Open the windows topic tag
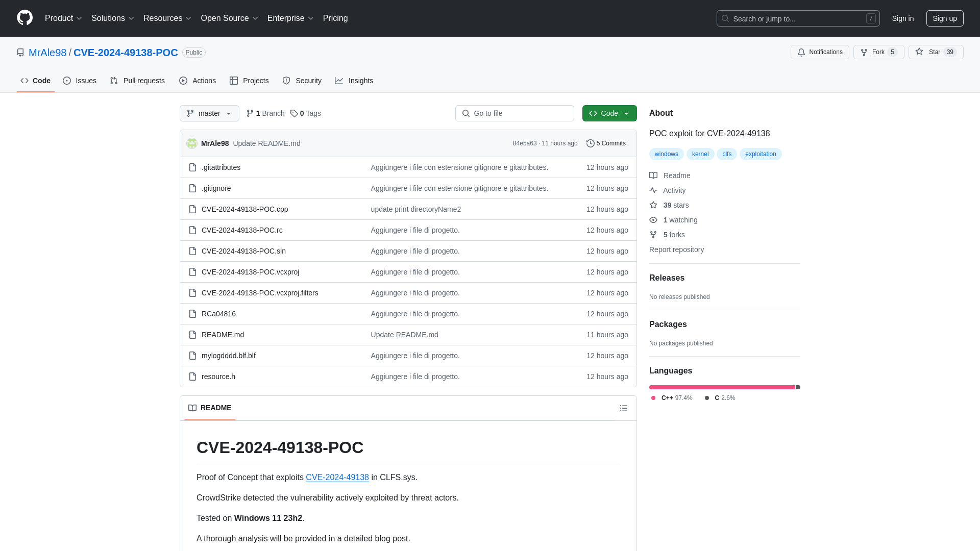The height and width of the screenshot is (551, 980). [666, 154]
